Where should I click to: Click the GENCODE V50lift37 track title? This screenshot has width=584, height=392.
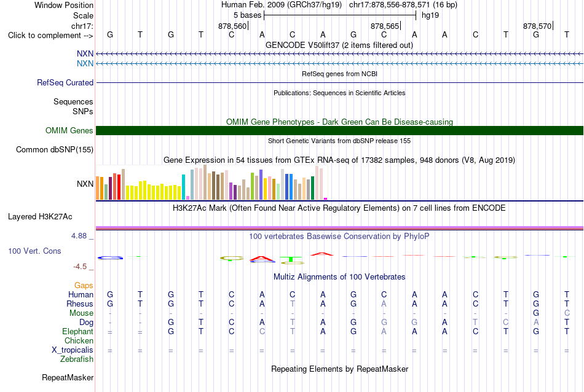[339, 45]
